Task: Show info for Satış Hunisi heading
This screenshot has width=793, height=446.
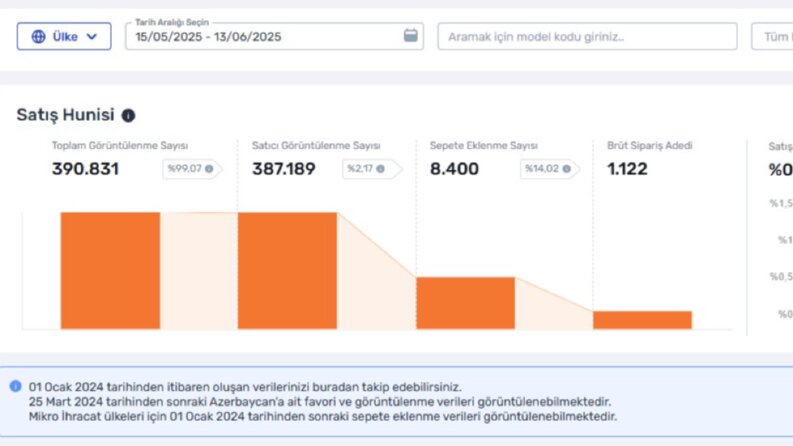Action: click(128, 115)
